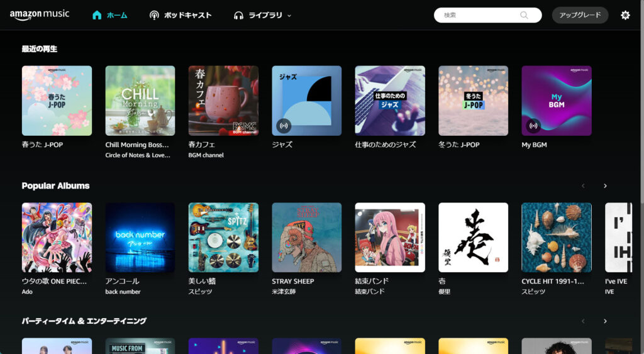Click the station icon on My BGM cover
Viewport: 644px width, 354px height.
pyautogui.click(x=533, y=126)
